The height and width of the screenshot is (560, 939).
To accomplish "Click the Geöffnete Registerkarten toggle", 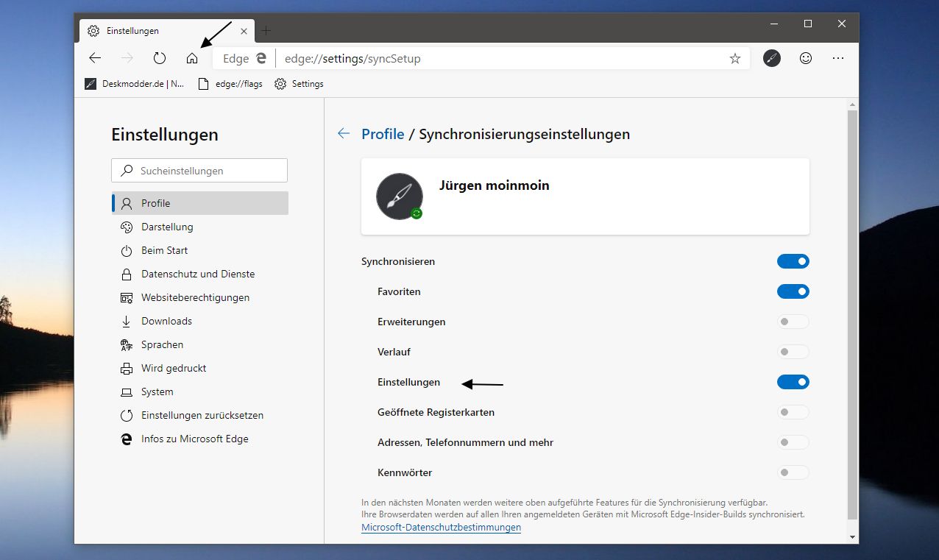I will pyautogui.click(x=793, y=412).
